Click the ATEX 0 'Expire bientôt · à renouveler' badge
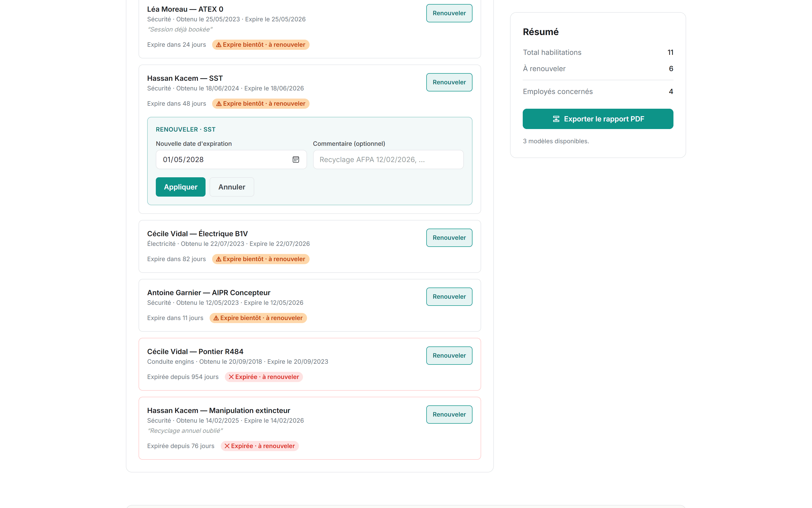The width and height of the screenshot is (812, 508). coord(261,45)
